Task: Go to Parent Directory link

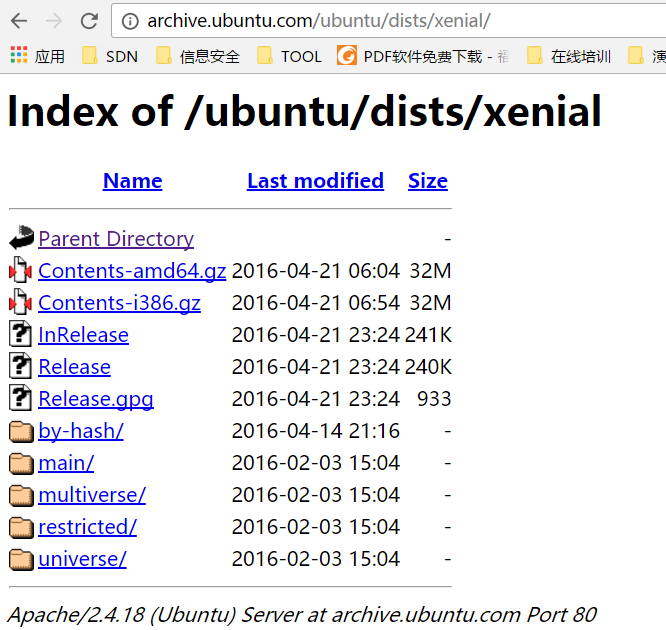Action: pyautogui.click(x=116, y=239)
